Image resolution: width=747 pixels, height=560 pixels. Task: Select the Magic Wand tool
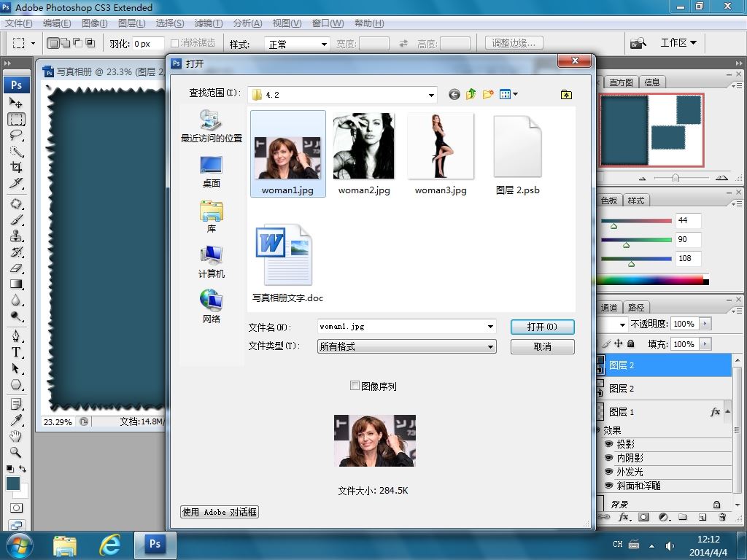(16, 152)
